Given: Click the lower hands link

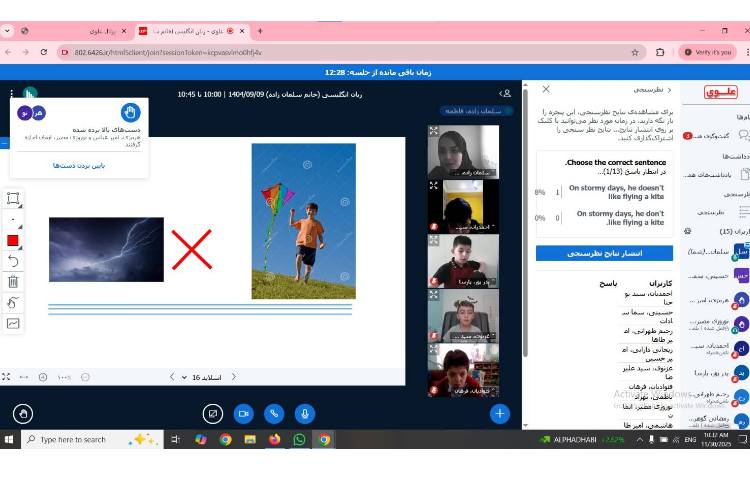Looking at the screenshot, I should point(77,165).
